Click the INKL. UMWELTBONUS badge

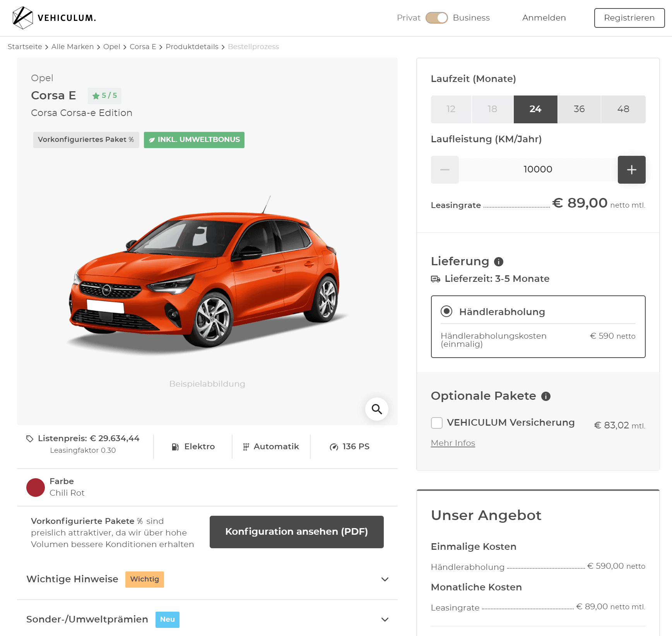(194, 140)
